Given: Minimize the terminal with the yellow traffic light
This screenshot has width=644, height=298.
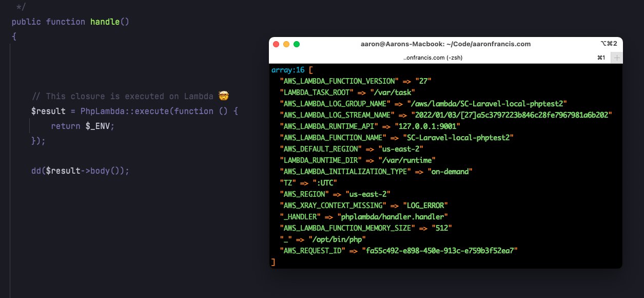Looking at the screenshot, I should tap(286, 44).
